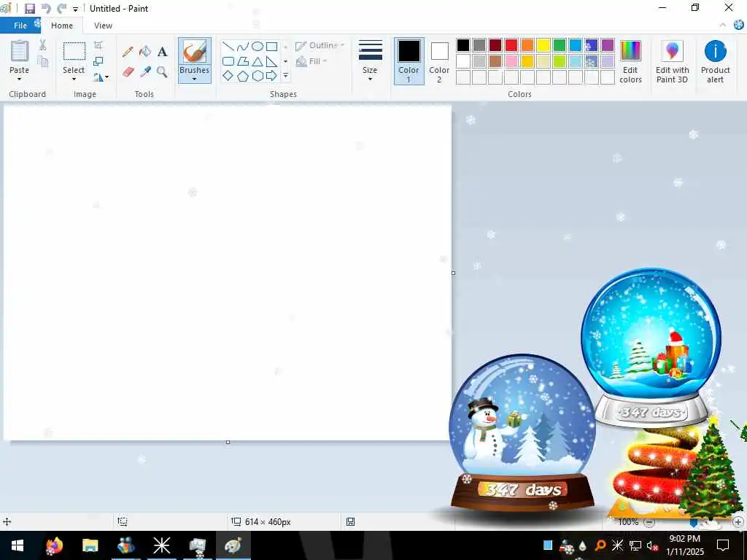The height and width of the screenshot is (560, 747).
Task: Select the Eraser tool
Action: pyautogui.click(x=128, y=72)
